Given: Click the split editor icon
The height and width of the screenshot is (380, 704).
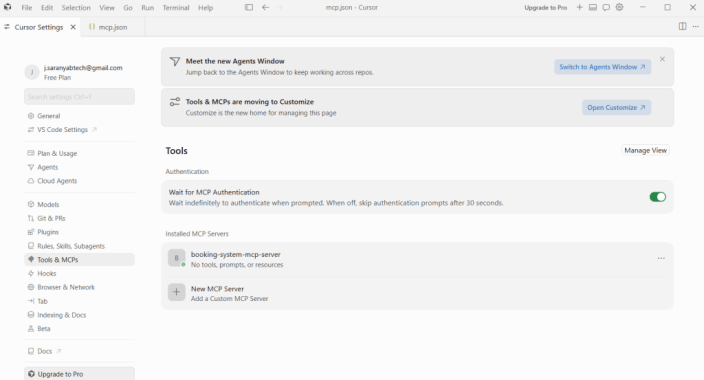Looking at the screenshot, I should click(x=682, y=27).
